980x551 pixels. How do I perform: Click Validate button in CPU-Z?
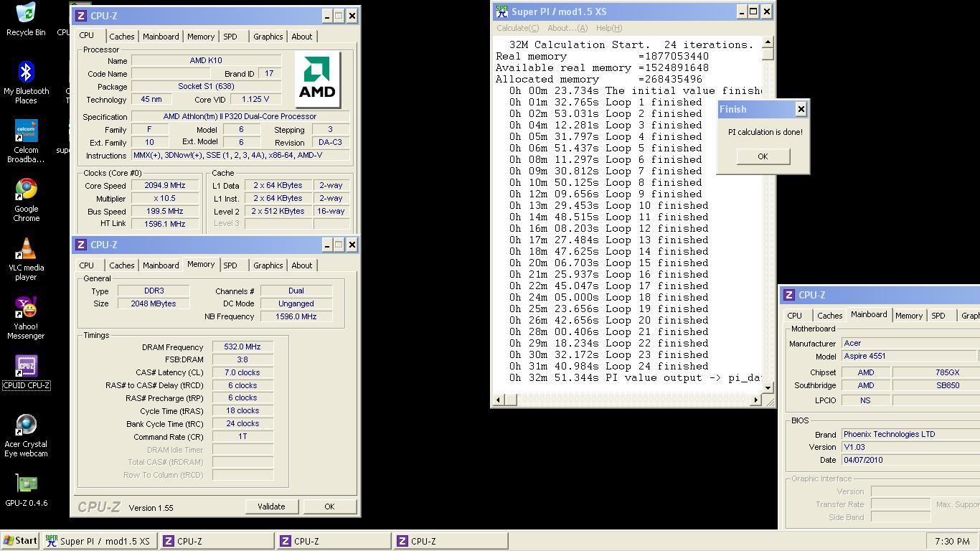pyautogui.click(x=271, y=507)
